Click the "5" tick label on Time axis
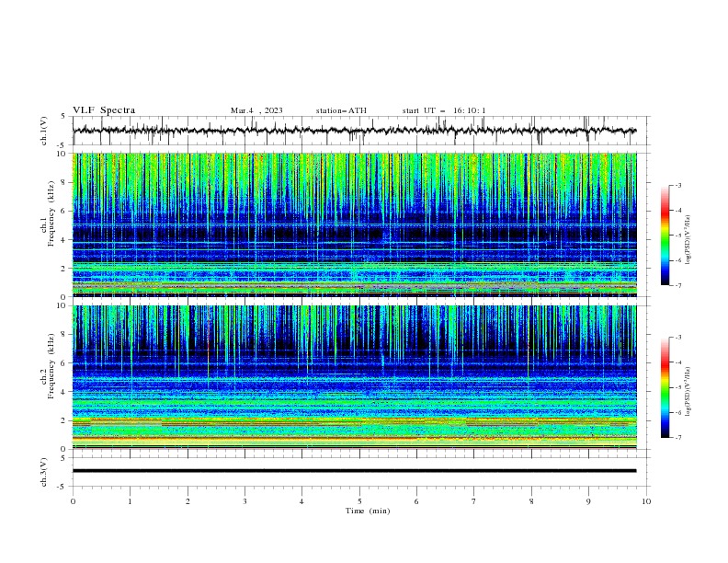The image size is (728, 563). [359, 501]
